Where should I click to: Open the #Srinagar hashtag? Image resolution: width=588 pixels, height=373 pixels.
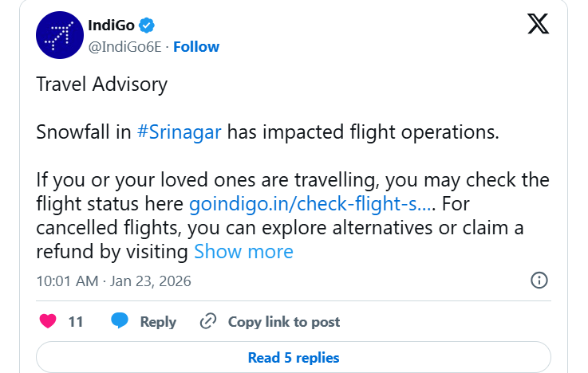(180, 132)
